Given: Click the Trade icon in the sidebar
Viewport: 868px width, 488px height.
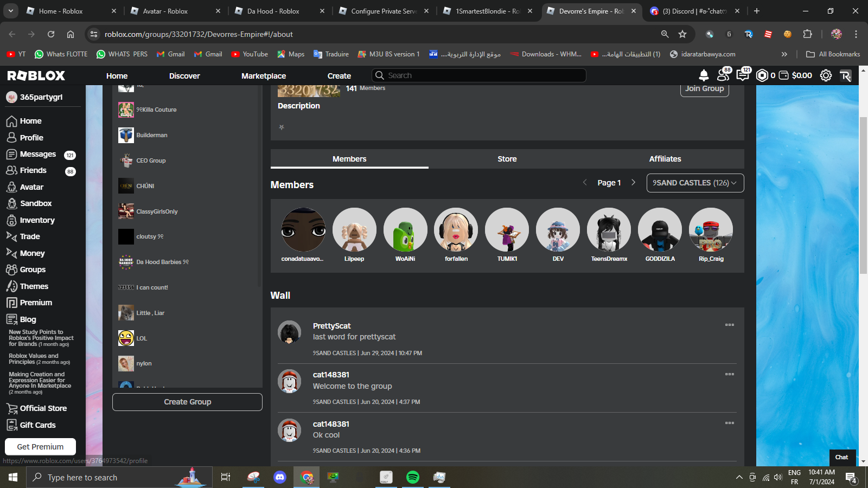Looking at the screenshot, I should coord(11,236).
